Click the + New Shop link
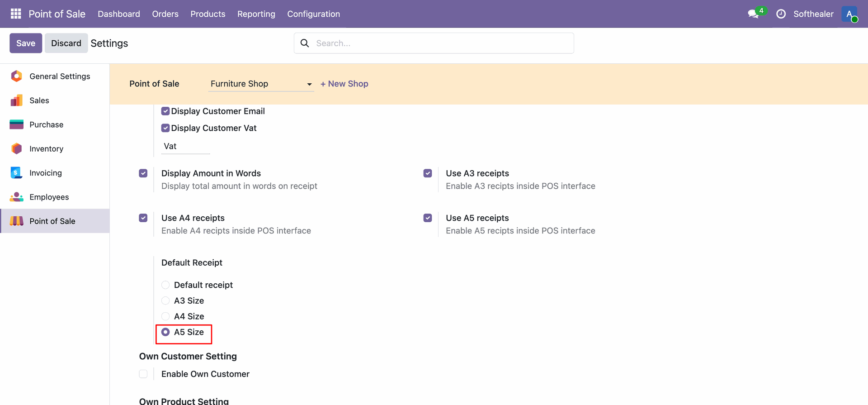868x405 pixels. click(344, 84)
